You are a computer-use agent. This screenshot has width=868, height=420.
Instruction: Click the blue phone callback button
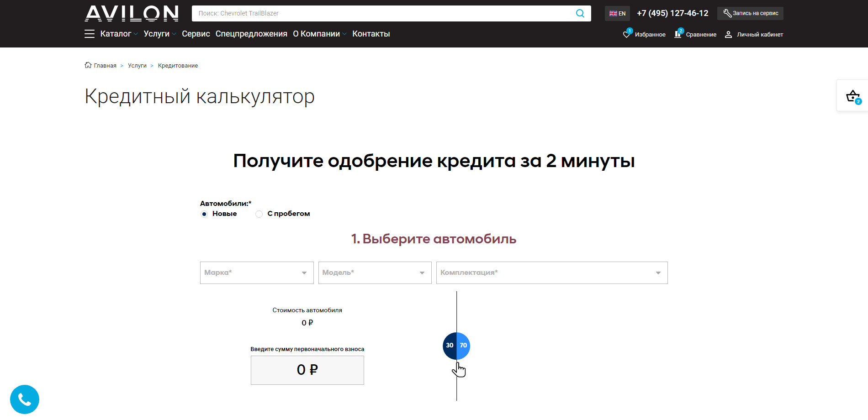25,399
